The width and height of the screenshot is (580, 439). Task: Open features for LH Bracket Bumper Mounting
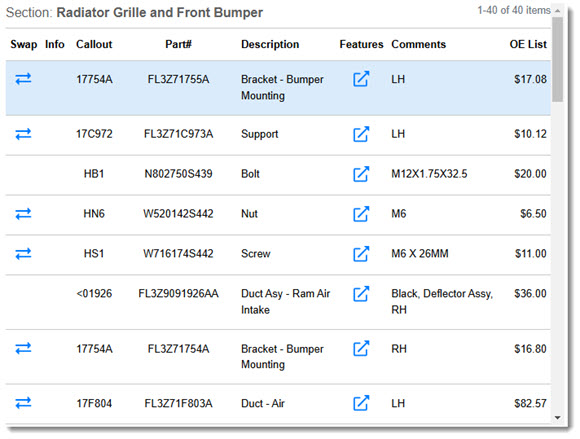tap(361, 79)
